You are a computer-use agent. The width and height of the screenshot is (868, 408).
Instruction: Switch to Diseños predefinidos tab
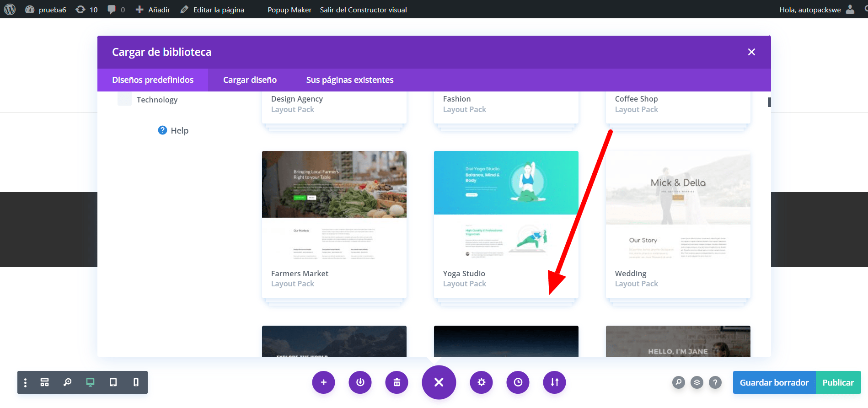point(153,80)
